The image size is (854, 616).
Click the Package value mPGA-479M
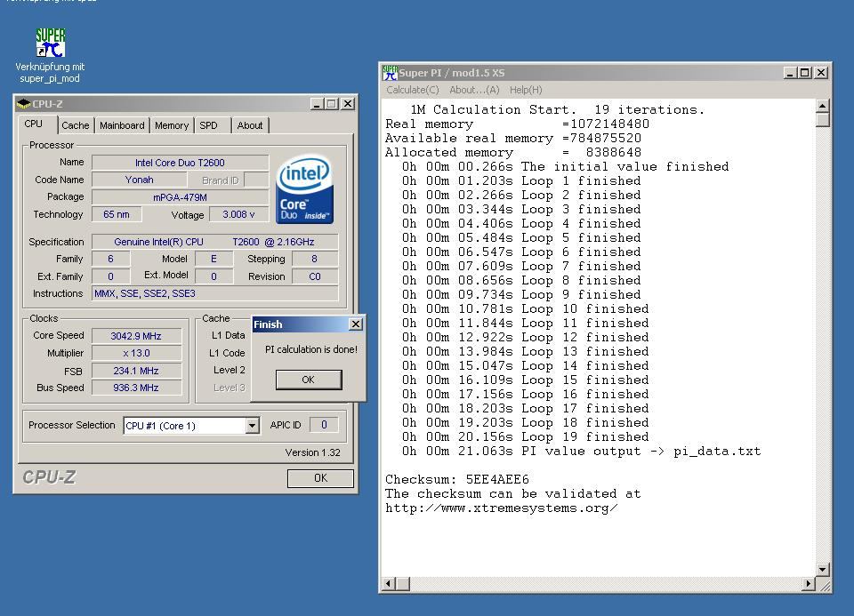coord(180,197)
